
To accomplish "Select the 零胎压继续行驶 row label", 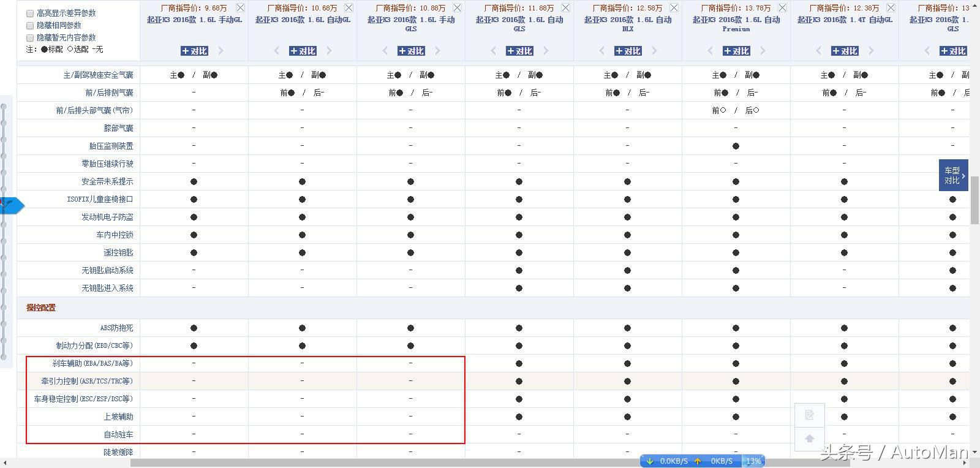I will pos(107,164).
